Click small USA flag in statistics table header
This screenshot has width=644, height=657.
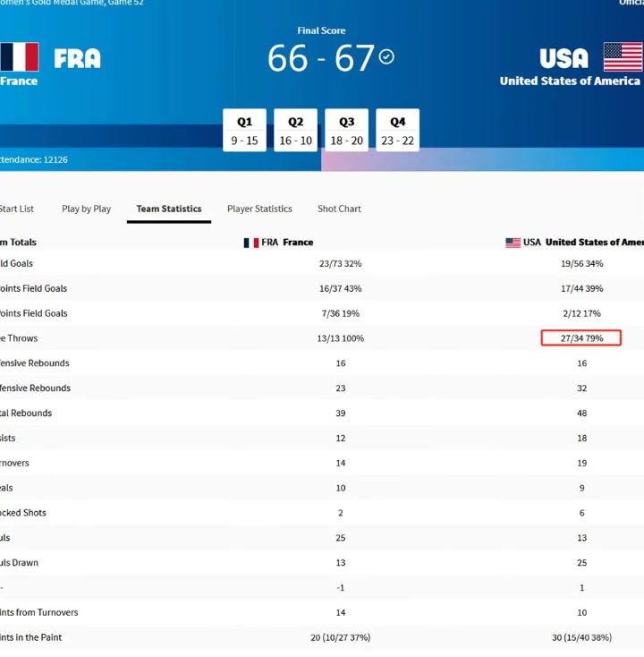(x=513, y=243)
